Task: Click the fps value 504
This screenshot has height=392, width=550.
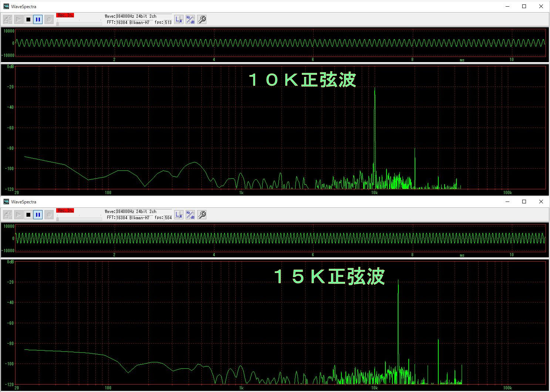Action: [168, 217]
